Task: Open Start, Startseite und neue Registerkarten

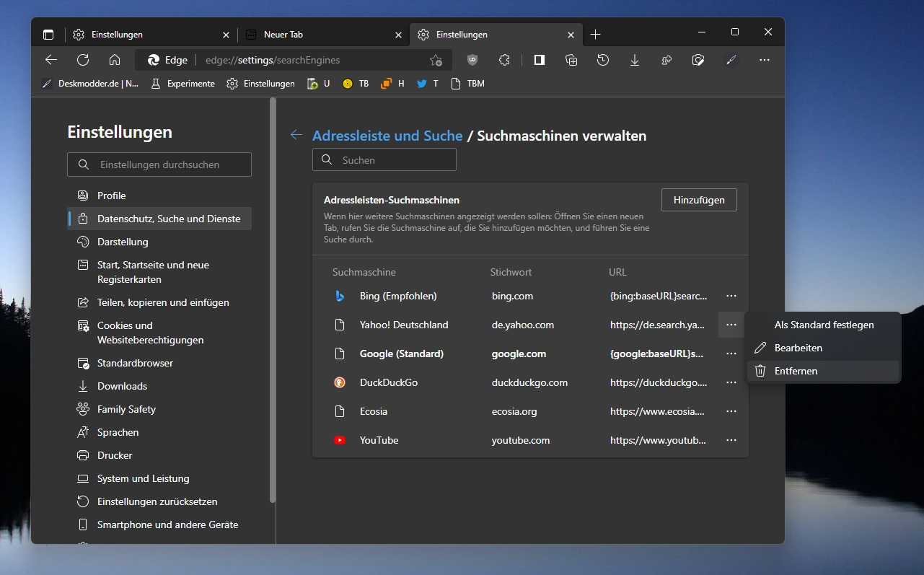Action: point(159,272)
